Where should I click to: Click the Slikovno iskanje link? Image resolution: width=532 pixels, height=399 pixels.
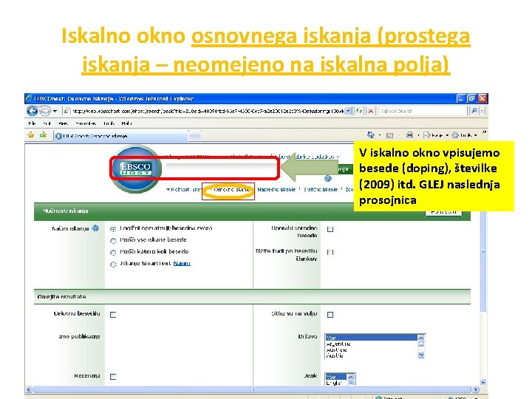click(x=320, y=190)
